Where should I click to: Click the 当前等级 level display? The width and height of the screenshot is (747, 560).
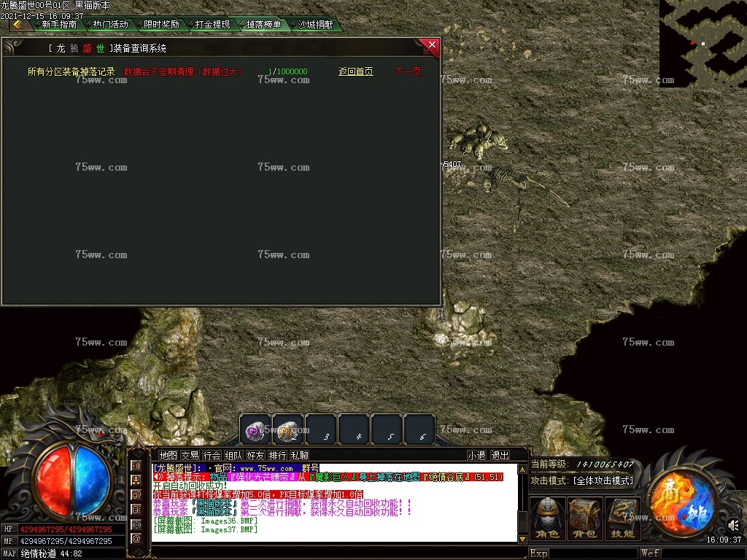pyautogui.click(x=582, y=464)
